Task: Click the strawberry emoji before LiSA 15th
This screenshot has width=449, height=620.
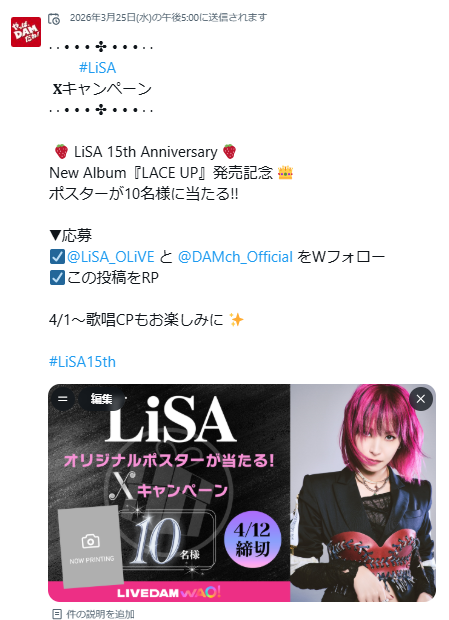Action: (61, 152)
